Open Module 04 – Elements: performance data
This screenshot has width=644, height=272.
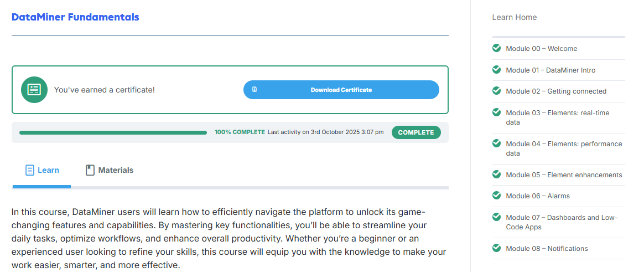pos(563,148)
